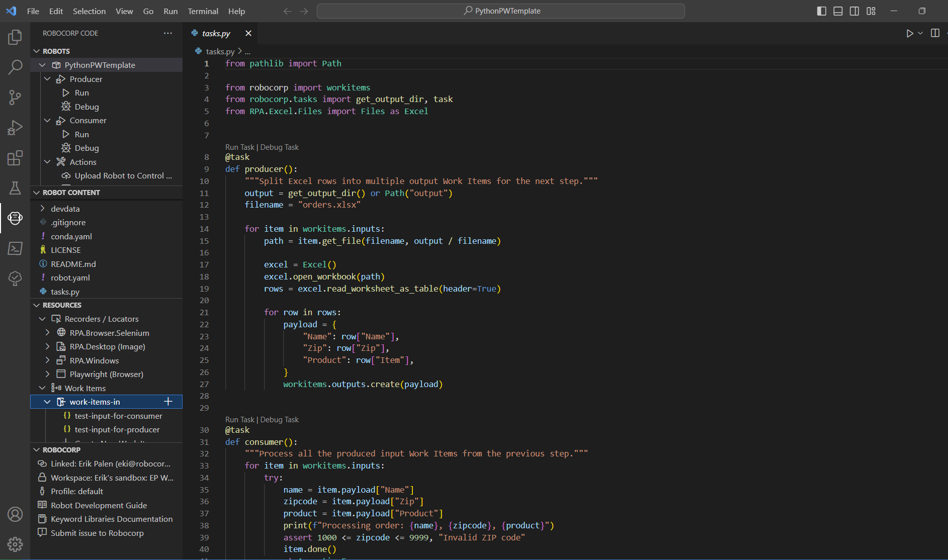Click tasks.py breadcrumb in editor
948x560 pixels.
pyautogui.click(x=220, y=51)
